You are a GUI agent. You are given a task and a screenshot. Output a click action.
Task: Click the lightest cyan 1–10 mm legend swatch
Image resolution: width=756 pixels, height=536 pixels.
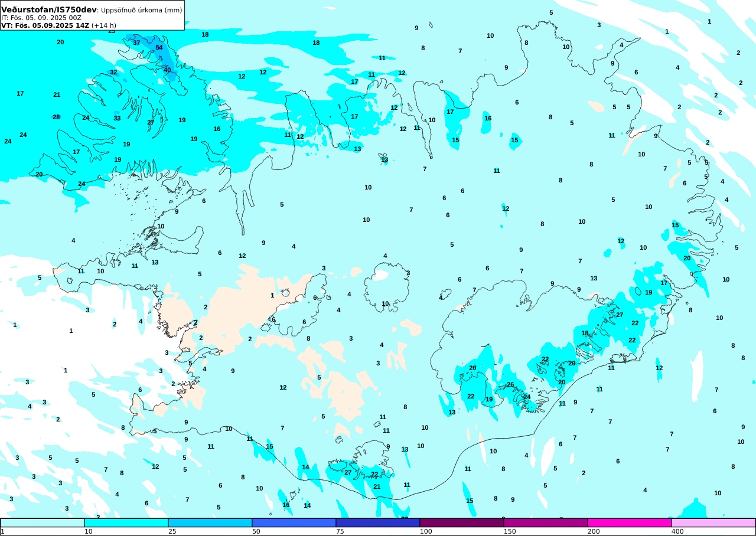(x=43, y=522)
